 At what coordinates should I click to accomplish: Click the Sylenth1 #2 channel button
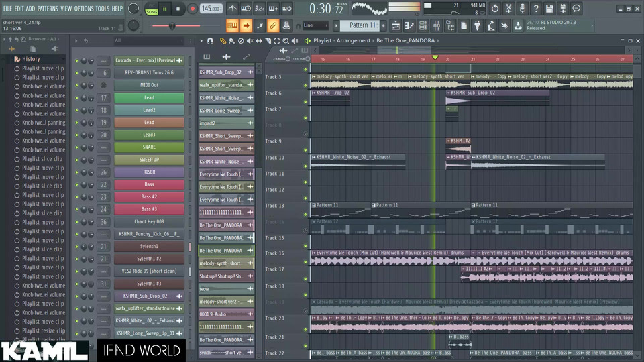click(149, 259)
